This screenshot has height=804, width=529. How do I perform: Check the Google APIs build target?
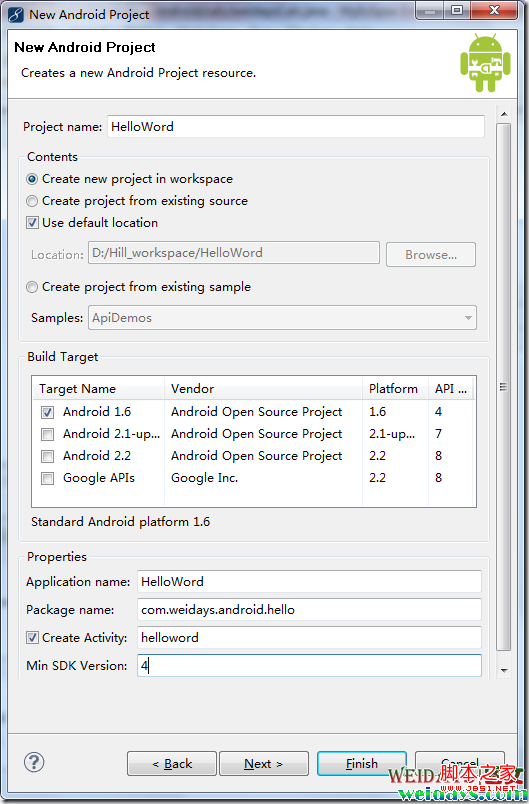48,478
